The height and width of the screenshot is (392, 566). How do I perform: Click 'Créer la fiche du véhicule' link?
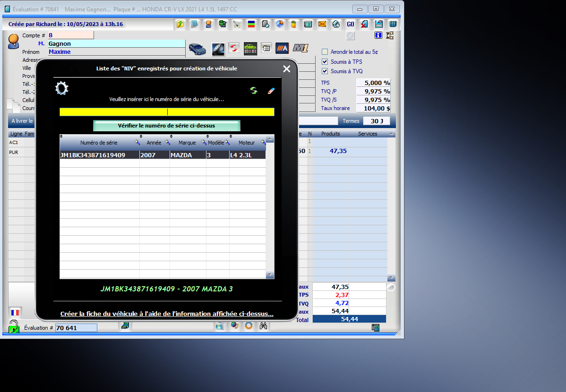tap(167, 314)
